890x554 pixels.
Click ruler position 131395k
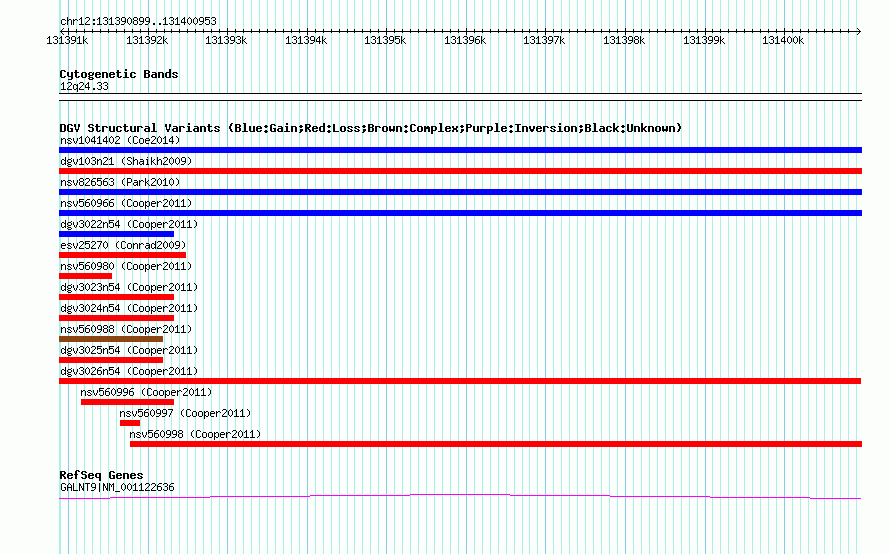tap(385, 40)
